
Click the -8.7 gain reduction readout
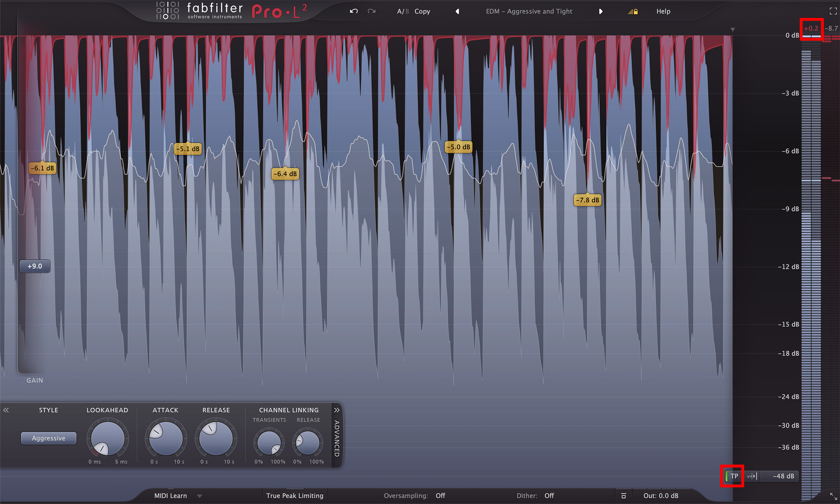coord(831,28)
